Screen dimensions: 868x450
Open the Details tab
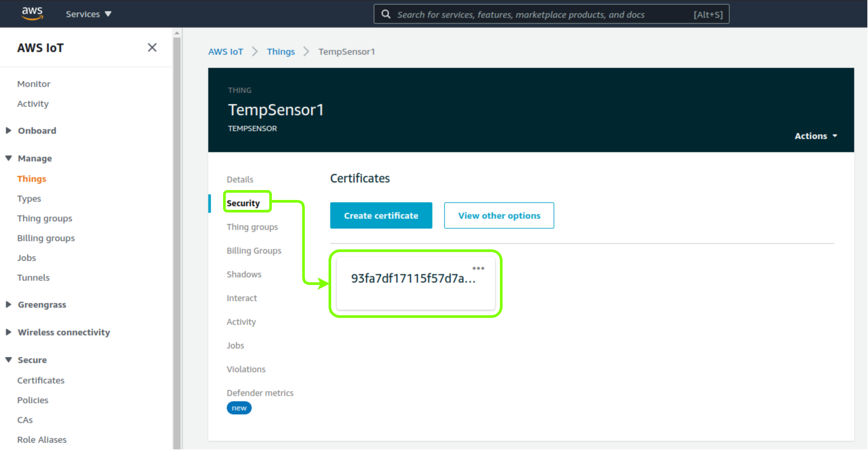click(240, 180)
